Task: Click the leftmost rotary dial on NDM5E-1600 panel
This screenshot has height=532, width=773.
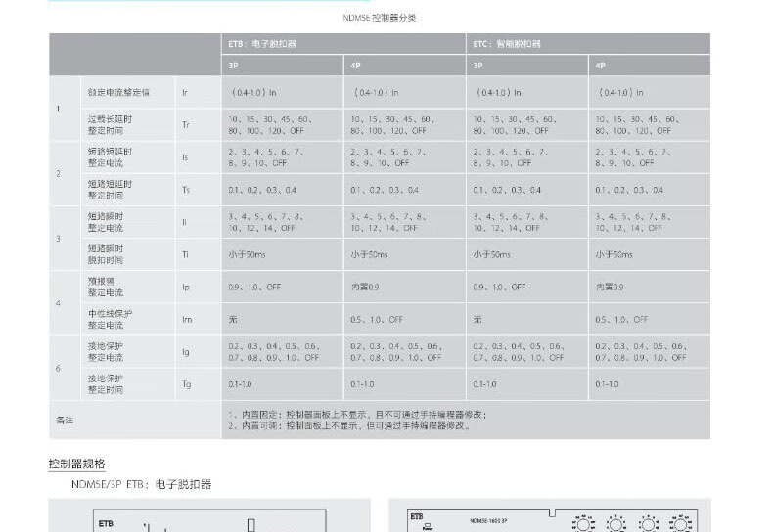Action: [582, 524]
